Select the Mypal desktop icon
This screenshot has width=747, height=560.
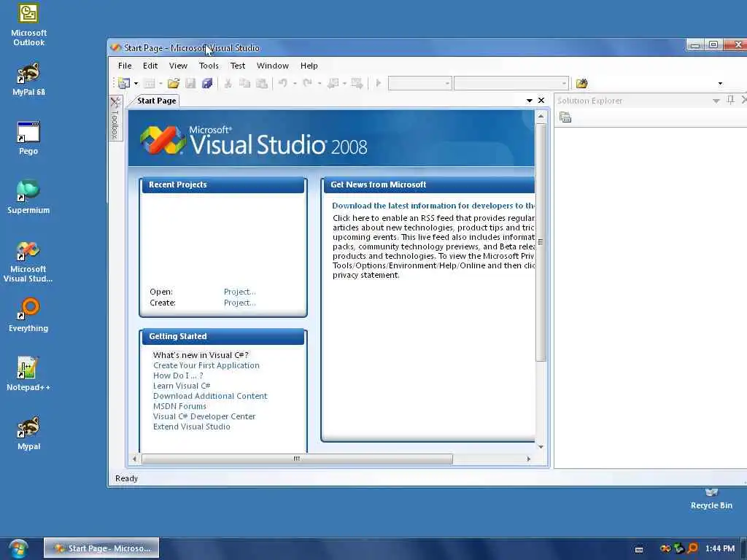(28, 433)
